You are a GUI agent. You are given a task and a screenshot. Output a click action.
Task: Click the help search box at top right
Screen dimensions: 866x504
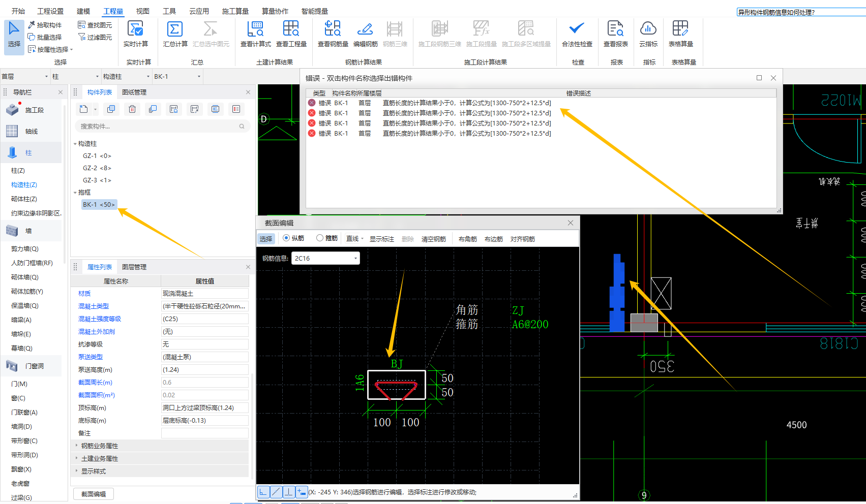coord(801,12)
